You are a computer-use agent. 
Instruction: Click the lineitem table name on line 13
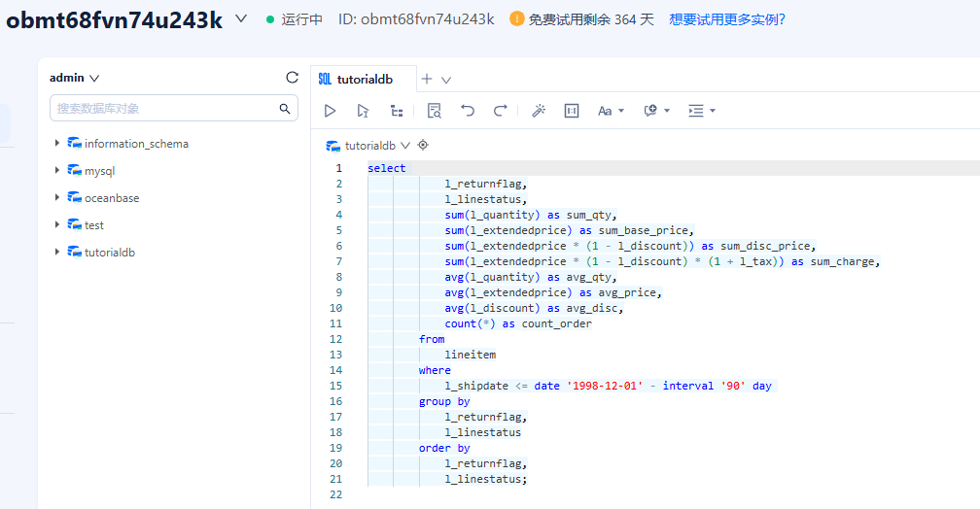tap(470, 355)
